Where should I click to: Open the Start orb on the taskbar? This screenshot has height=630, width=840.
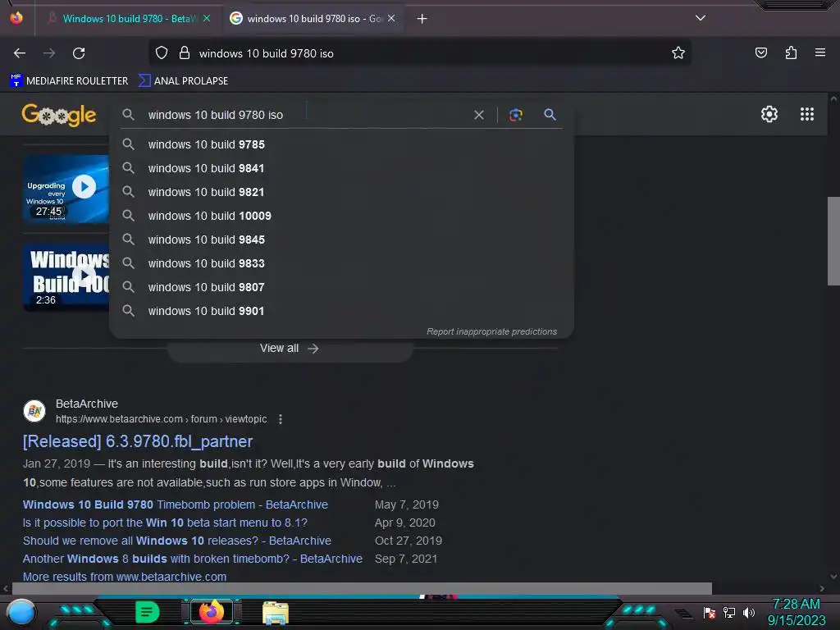coord(21,612)
